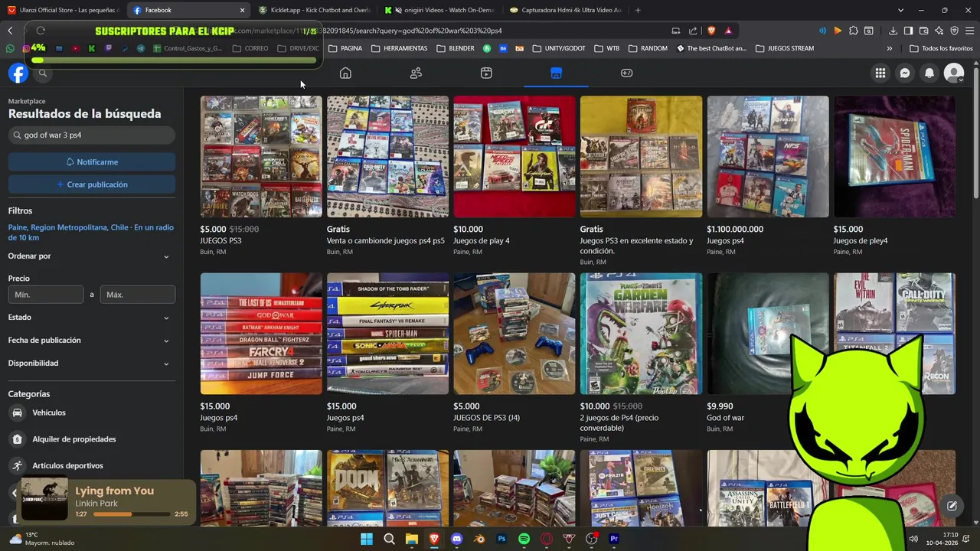Screen dimensions: 980x551
Task: Open the account profile avatar menu
Action: [x=954, y=73]
